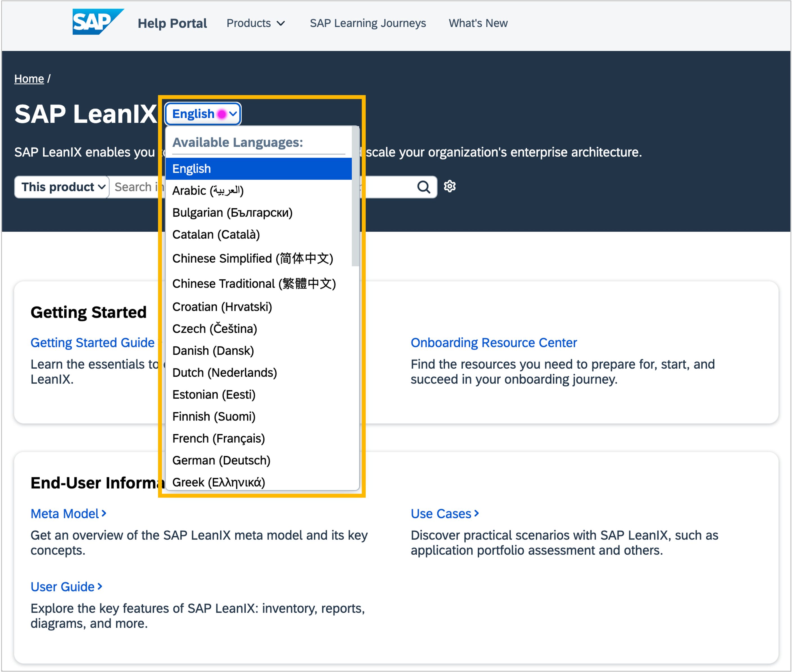Open the Getting Started Guide link
Viewport: 792px width, 672px height.
pyautogui.click(x=93, y=343)
